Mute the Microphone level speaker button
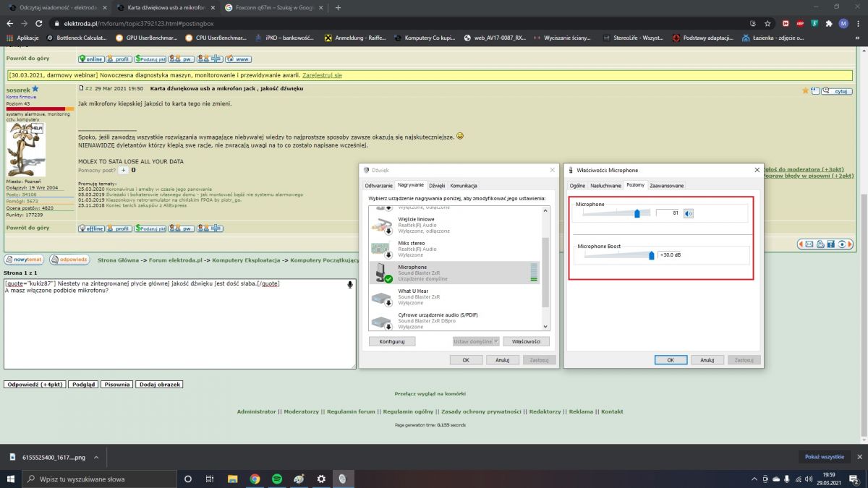Screen dimensions: 868x488 (x=688, y=213)
